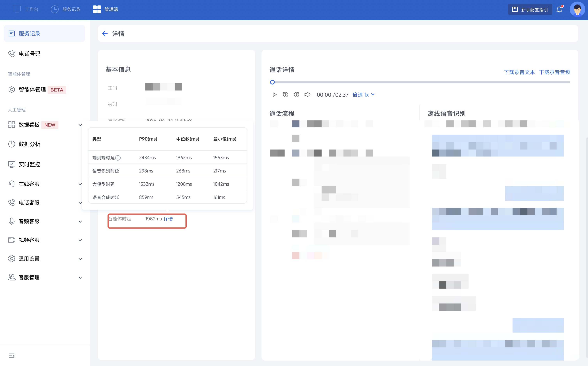The width and height of the screenshot is (588, 366).
Task: Rewind the recording 5 seconds
Action: point(285,95)
